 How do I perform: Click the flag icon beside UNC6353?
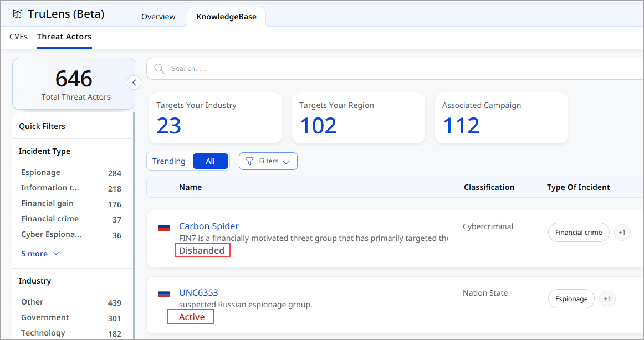(x=164, y=293)
